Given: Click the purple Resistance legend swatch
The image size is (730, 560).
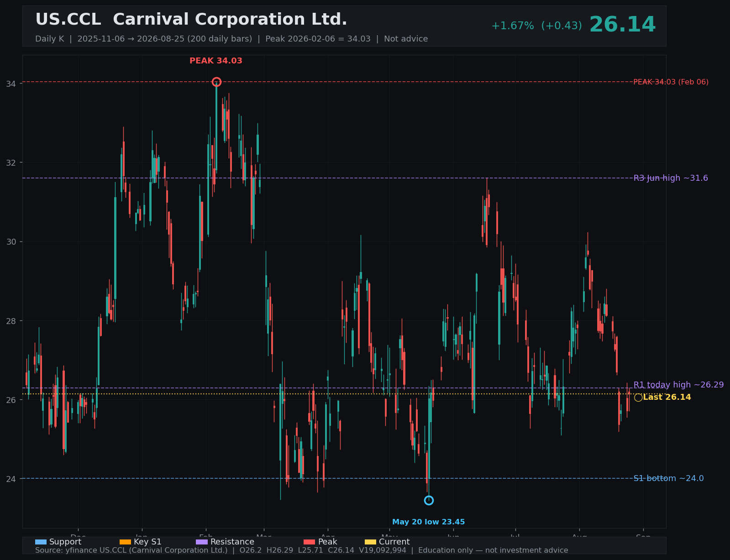Looking at the screenshot, I should (x=202, y=542).
